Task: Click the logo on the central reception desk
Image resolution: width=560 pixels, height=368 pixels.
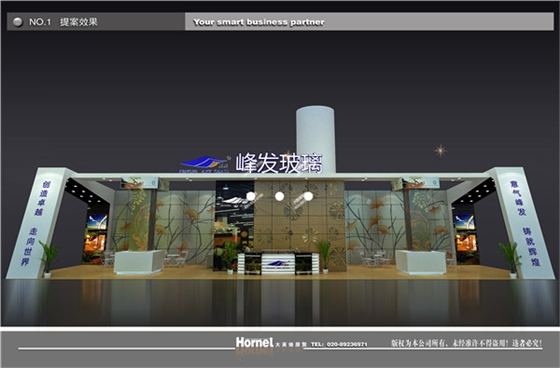Action: [x=279, y=264]
